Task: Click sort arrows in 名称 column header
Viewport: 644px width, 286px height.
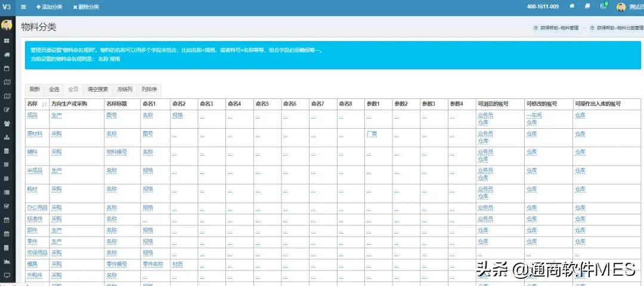Action: pos(44,104)
